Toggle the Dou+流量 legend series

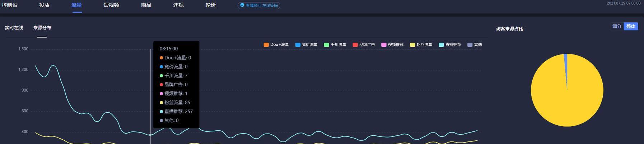pyautogui.click(x=276, y=45)
